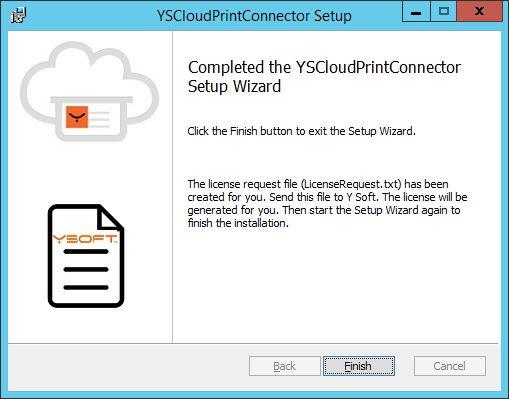Open the installer system menu icon
509x399 pixels.
coord(18,15)
